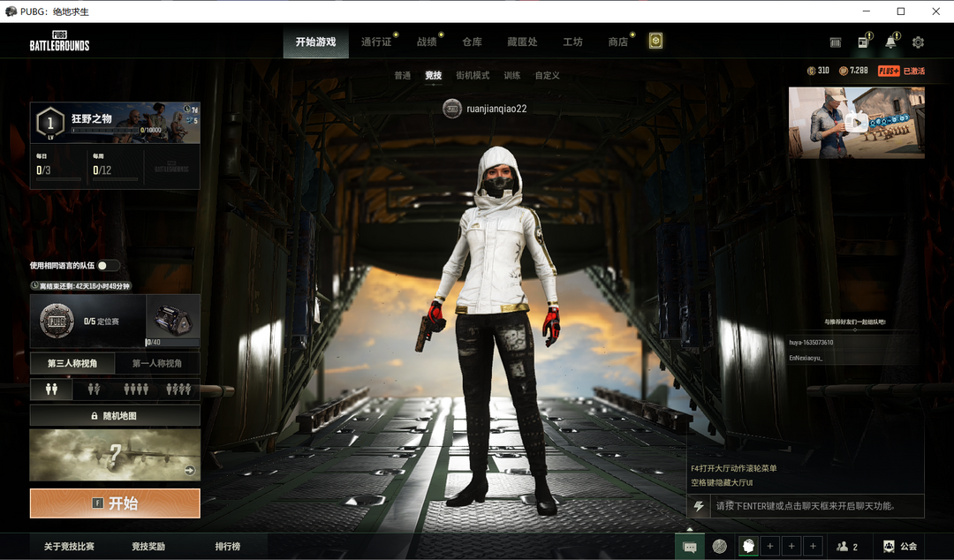
Task: Play the promotional video thumbnail
Action: click(856, 123)
